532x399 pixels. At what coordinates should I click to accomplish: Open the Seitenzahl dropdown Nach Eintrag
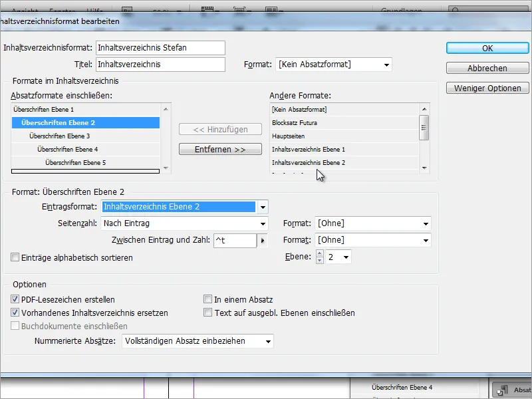coord(185,223)
